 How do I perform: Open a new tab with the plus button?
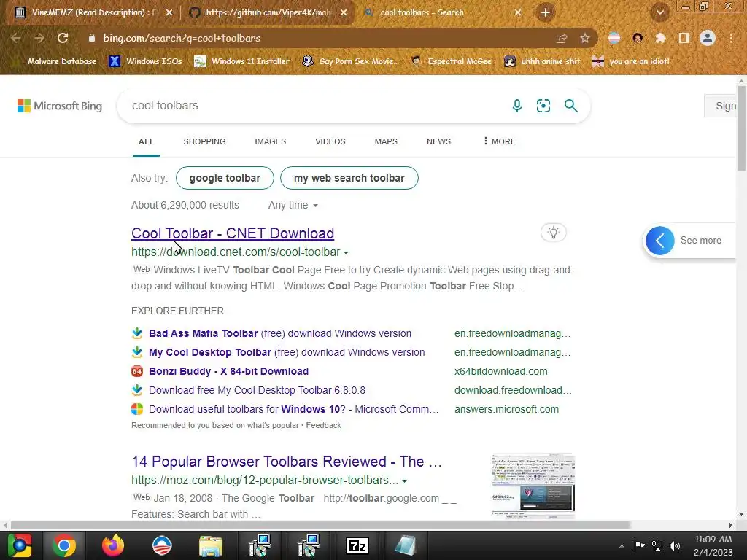coord(546,12)
